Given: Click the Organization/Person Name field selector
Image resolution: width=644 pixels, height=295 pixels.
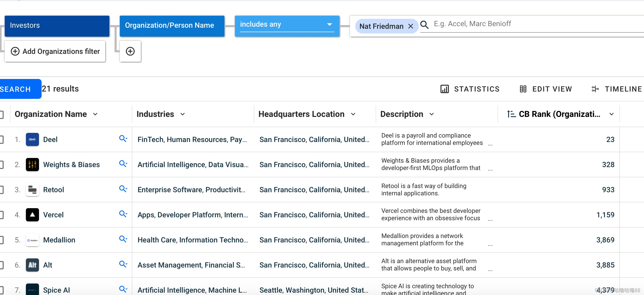Looking at the screenshot, I should [172, 26].
